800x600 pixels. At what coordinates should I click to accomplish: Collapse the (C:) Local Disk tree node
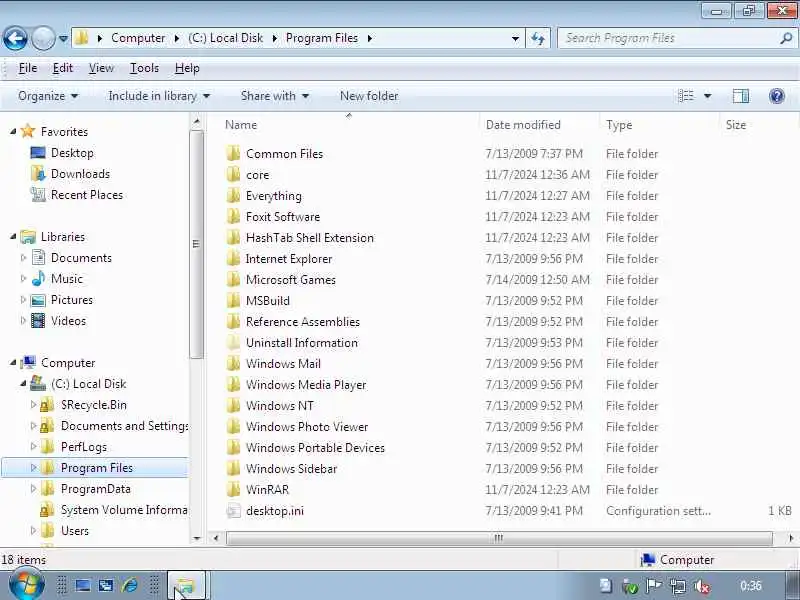[x=23, y=384]
